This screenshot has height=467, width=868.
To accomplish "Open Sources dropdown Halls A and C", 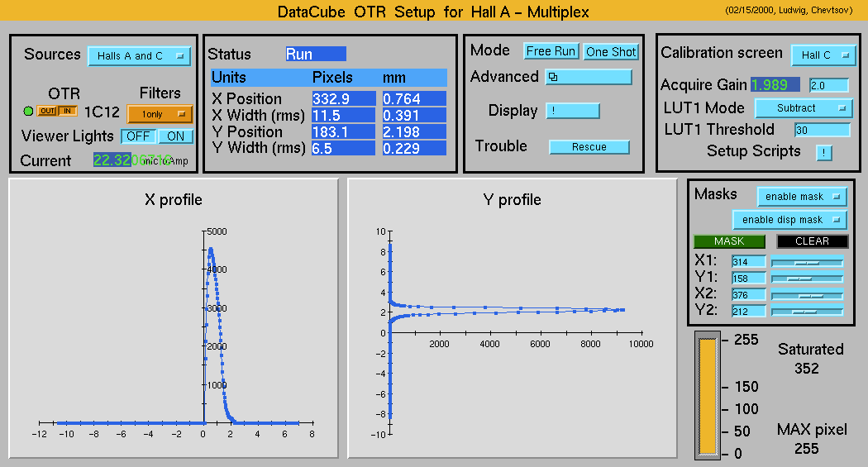I will pyautogui.click(x=139, y=56).
